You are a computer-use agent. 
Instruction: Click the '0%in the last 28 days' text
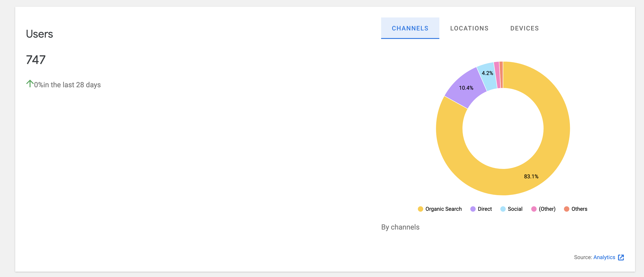(67, 85)
